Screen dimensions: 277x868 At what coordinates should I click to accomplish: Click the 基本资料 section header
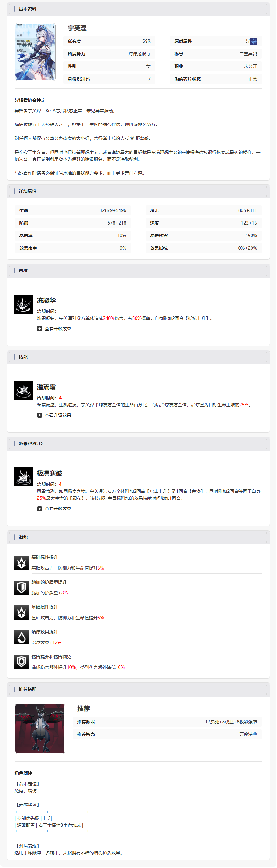click(138, 9)
